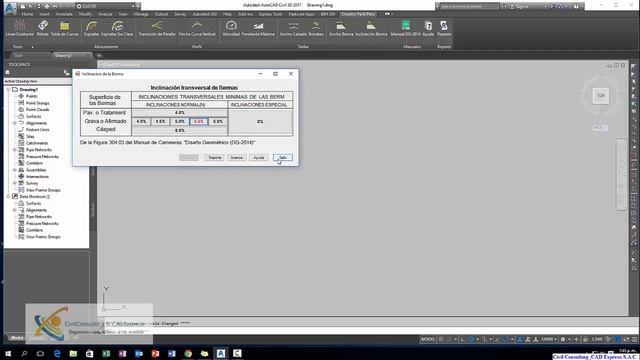The height and width of the screenshot is (360, 640).
Task: Open Excel from the taskbar
Action: [106, 353]
